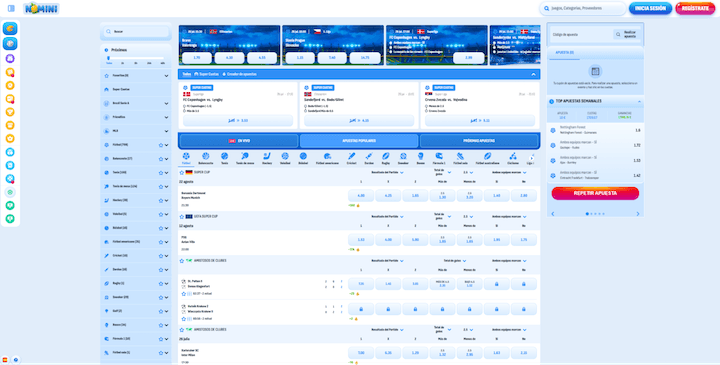Toggle favorite star on St. Pölten II match
This screenshot has width=720, height=365.
pyautogui.click(x=184, y=293)
